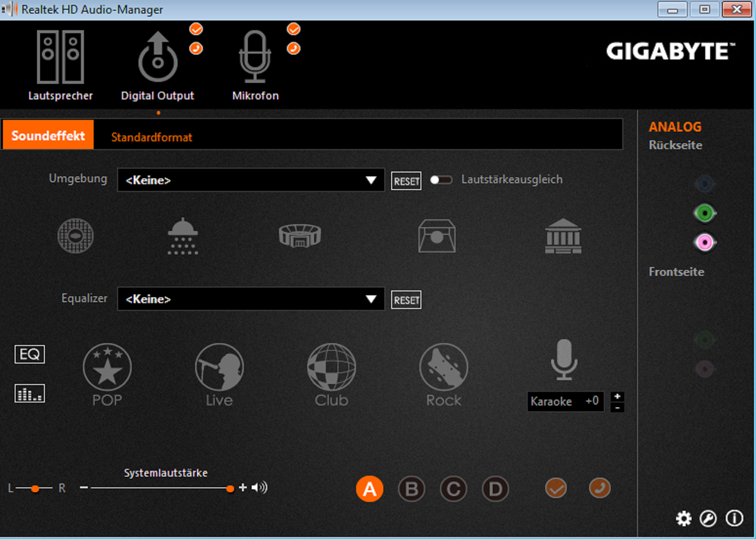
Task: Click the L-R balance slider handle
Action: [x=35, y=488]
